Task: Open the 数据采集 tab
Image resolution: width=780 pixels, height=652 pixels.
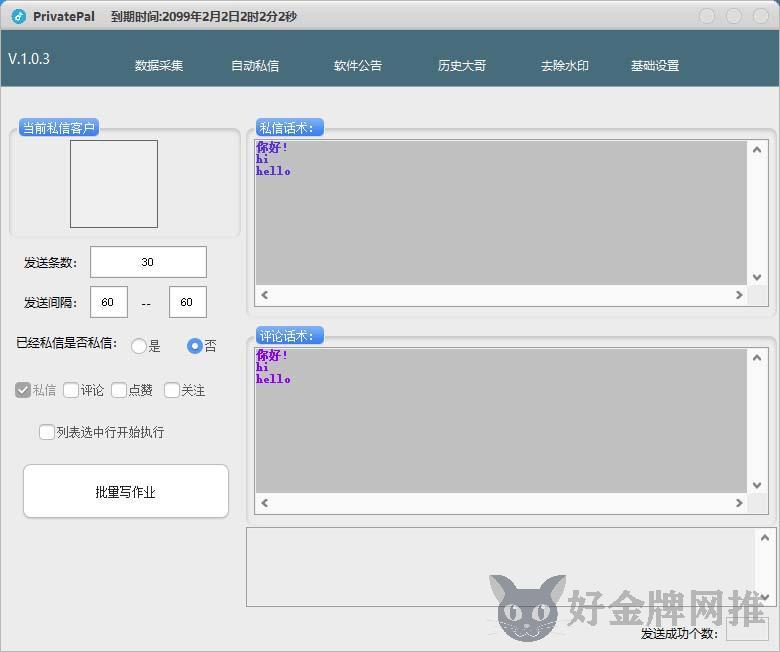Action: (x=159, y=66)
